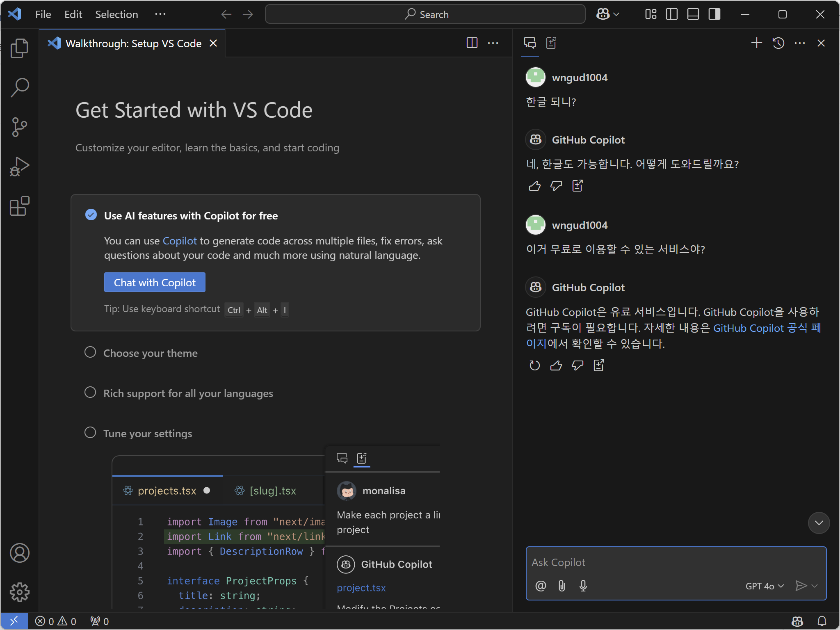Select the Choose your theme step

click(x=150, y=353)
